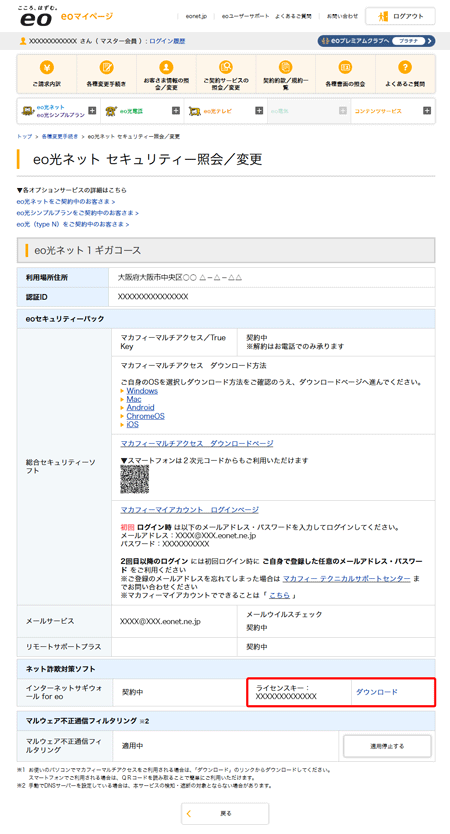Click the QR code image
Image resolution: width=450 pixels, height=834 pixels.
click(x=135, y=480)
